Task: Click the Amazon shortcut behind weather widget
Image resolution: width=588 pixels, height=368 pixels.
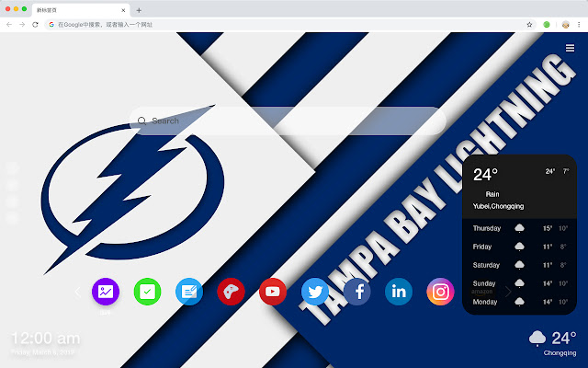Action: (x=481, y=292)
